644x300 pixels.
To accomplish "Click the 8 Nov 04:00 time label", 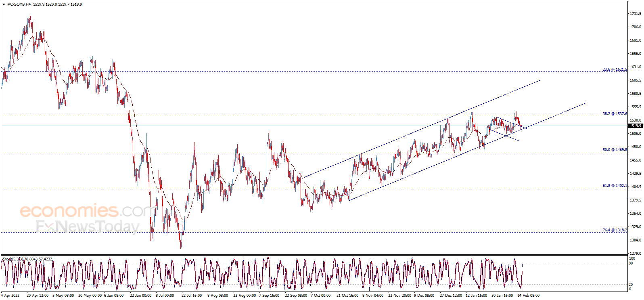I will (373, 295).
